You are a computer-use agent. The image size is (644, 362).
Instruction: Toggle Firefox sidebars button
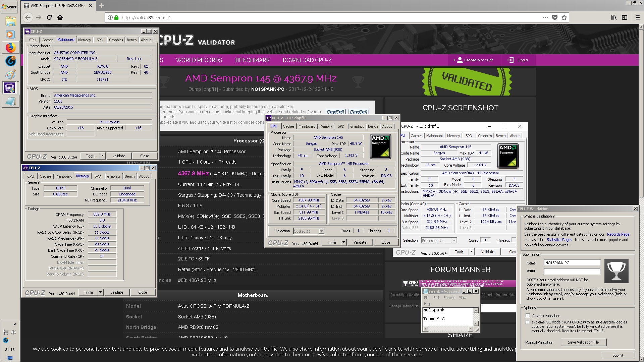(x=625, y=17)
